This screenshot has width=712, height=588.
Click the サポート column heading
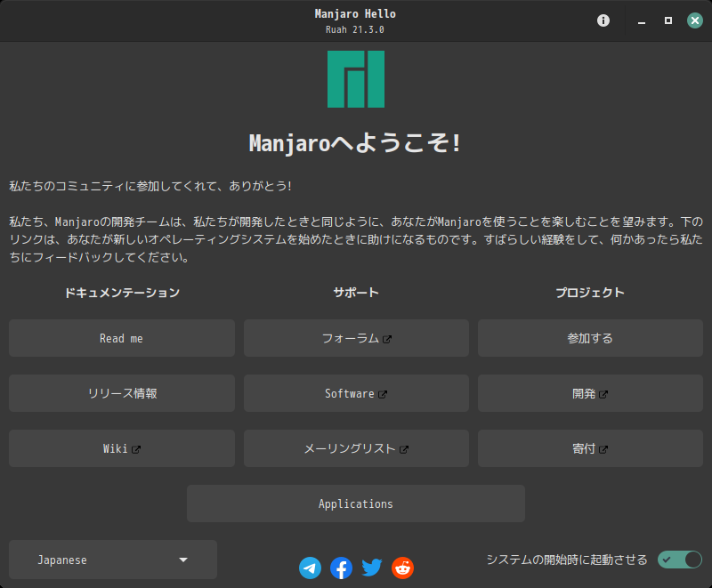pos(356,293)
